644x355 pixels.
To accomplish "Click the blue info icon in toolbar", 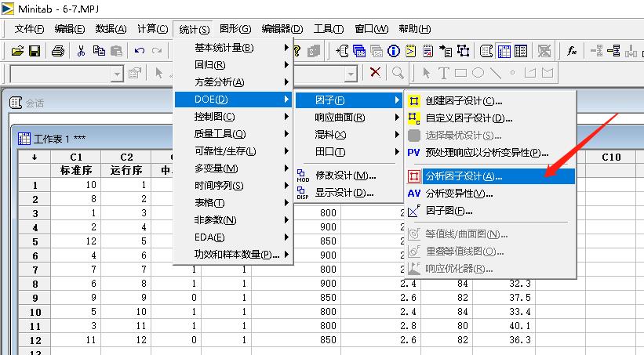I will 395,51.
